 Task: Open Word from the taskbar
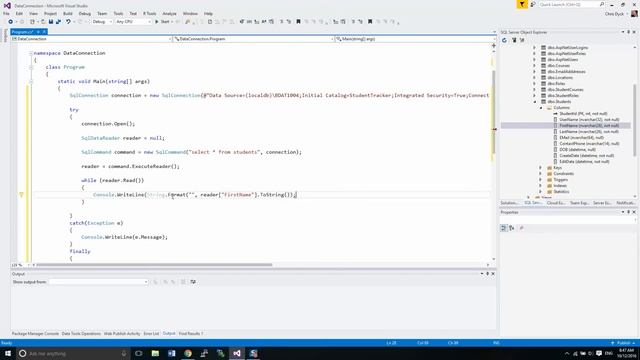[171, 353]
